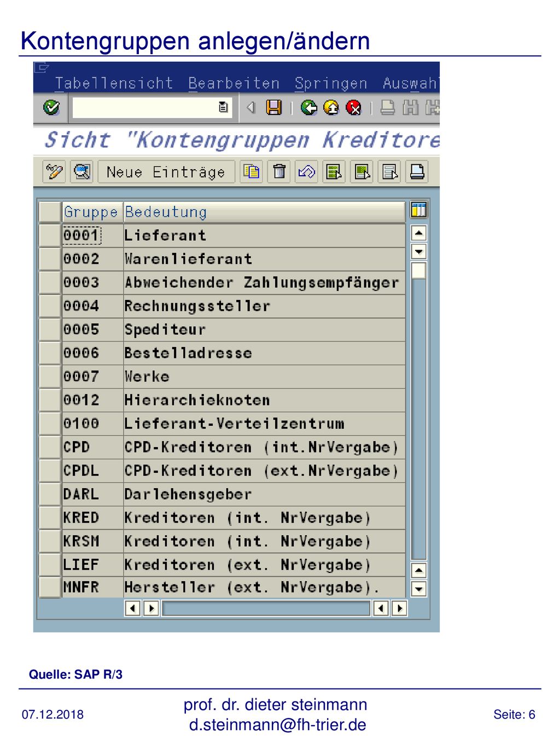Click the Gruppe cell CPDL
Viewport: 560px width, 747px height.
[92, 471]
